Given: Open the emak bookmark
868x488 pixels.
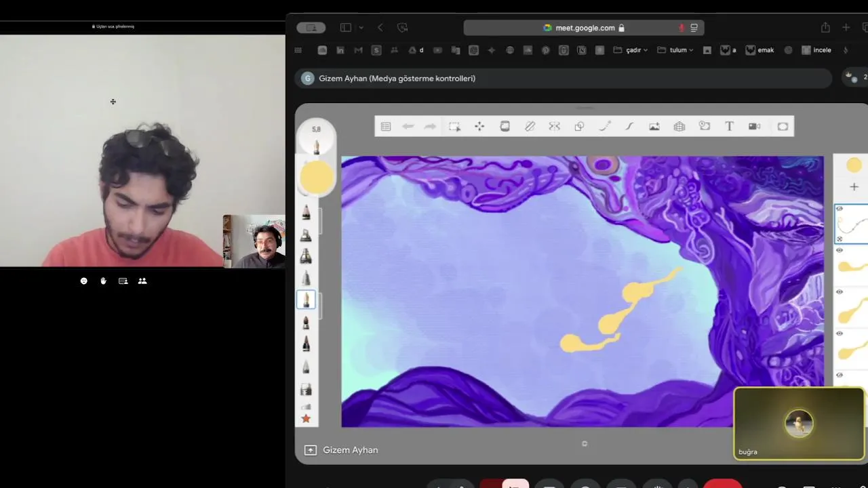Looking at the screenshot, I should (760, 50).
